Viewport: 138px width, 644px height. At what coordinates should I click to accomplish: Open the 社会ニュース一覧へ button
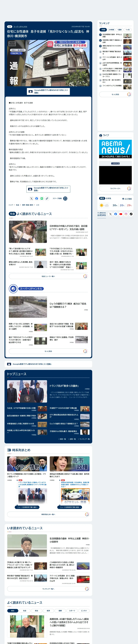(48, 276)
